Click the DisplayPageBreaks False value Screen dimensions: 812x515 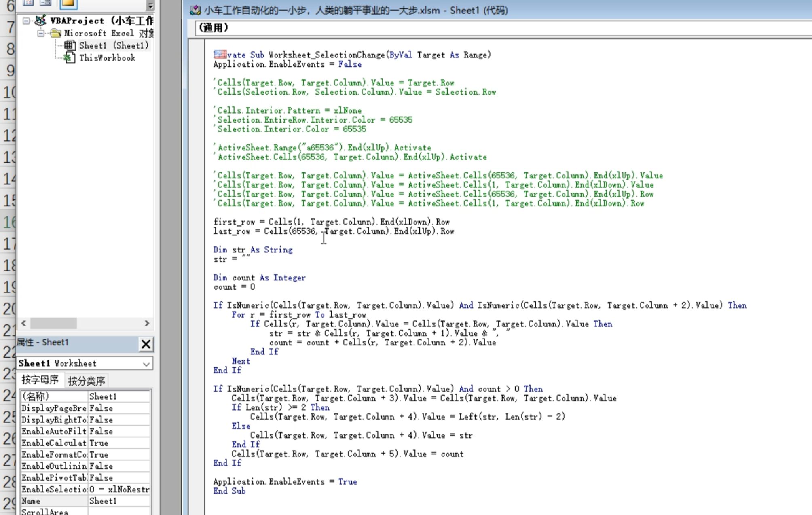(119, 408)
